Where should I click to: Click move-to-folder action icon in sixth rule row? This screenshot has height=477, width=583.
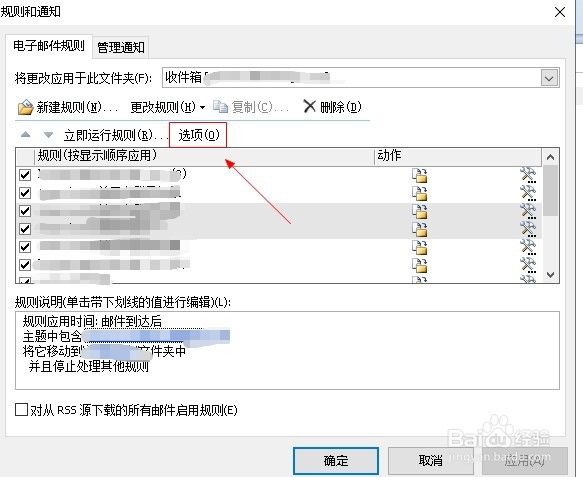coord(420,265)
